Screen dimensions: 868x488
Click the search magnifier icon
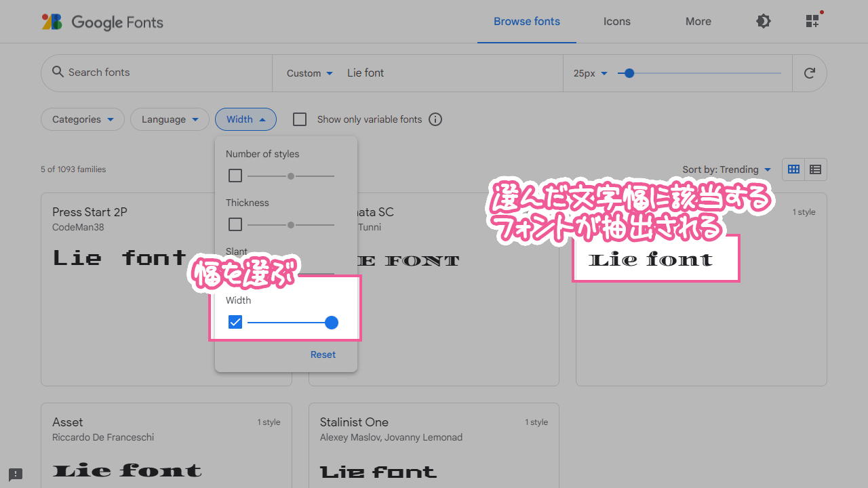pyautogui.click(x=58, y=72)
